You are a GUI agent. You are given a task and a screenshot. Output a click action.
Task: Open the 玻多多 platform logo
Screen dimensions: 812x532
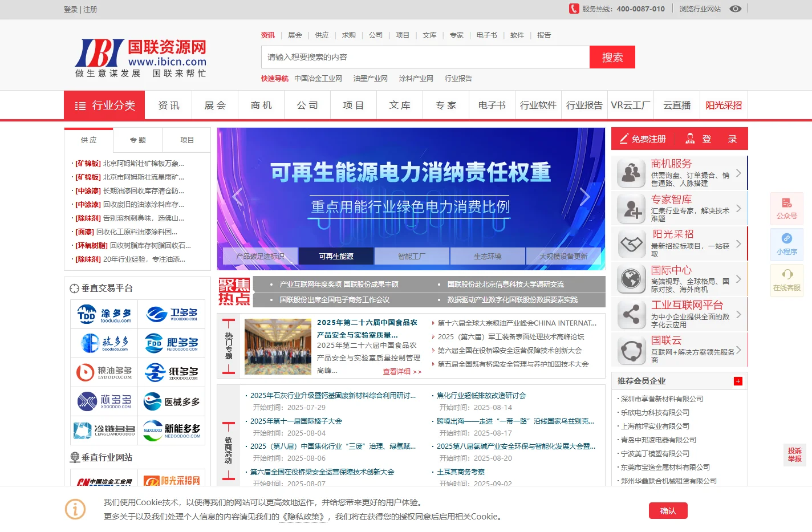(104, 343)
